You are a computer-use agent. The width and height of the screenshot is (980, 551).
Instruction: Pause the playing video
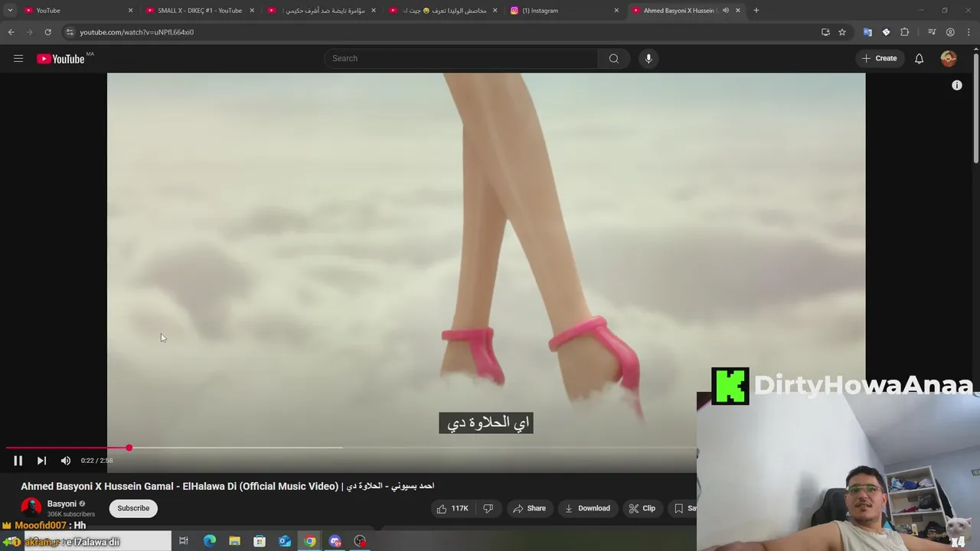[18, 460]
